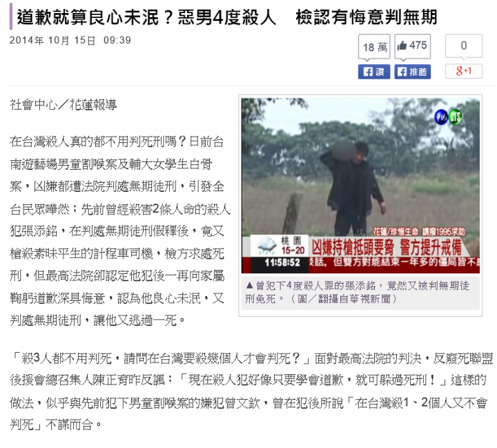Click the Facebook 讚 like button

coord(374,72)
